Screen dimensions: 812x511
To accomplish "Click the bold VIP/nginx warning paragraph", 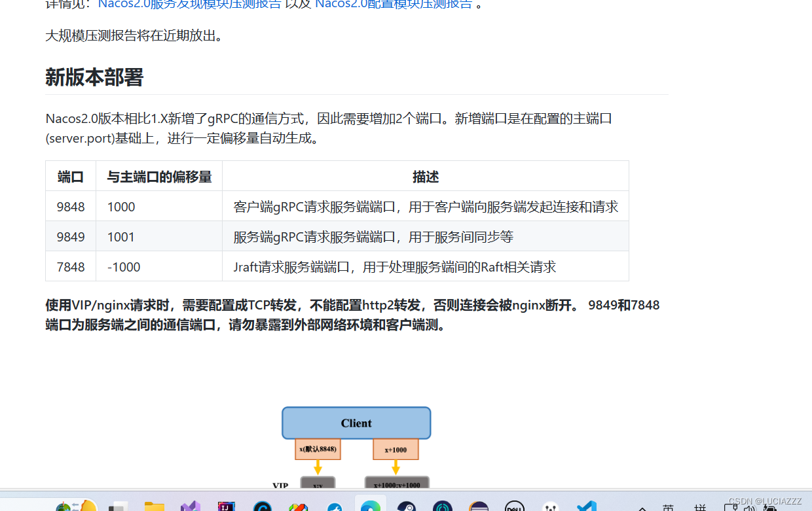I will point(352,315).
